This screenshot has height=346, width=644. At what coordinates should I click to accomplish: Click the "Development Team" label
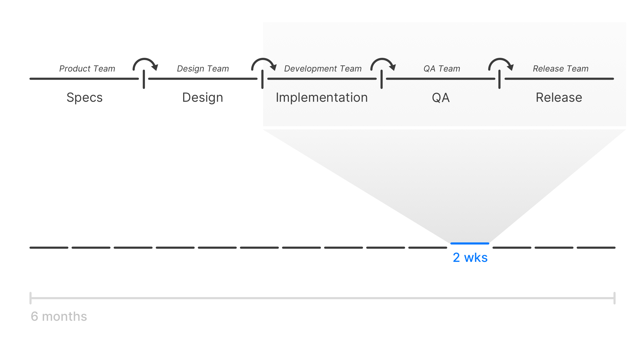click(323, 69)
